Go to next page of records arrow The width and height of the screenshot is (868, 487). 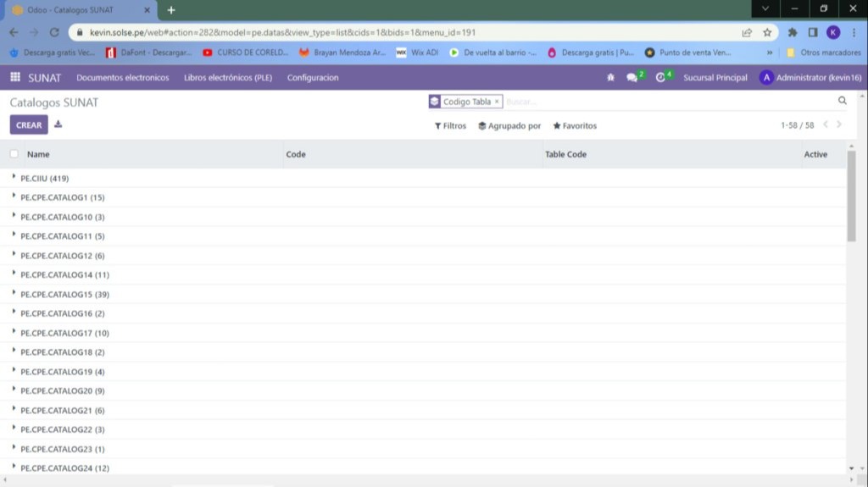839,125
